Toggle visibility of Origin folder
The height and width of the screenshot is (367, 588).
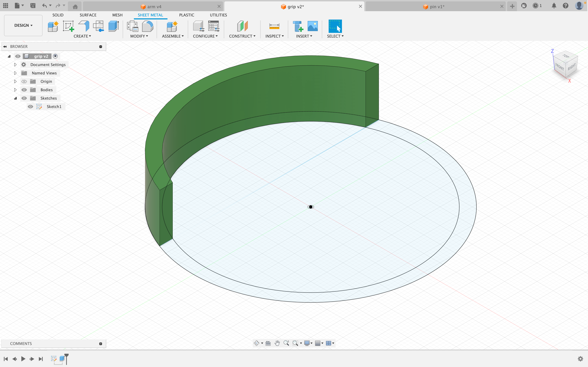[x=24, y=81]
